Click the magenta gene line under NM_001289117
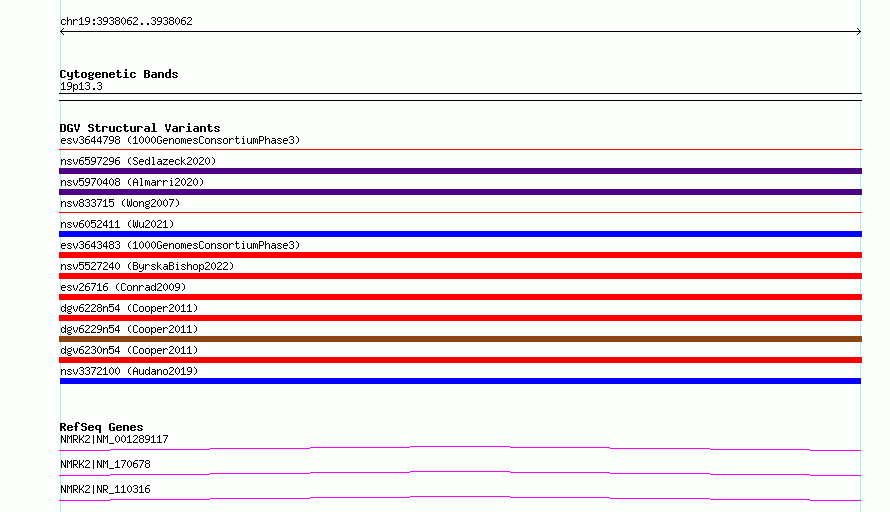Screen dimensions: 890x512 coord(460,448)
